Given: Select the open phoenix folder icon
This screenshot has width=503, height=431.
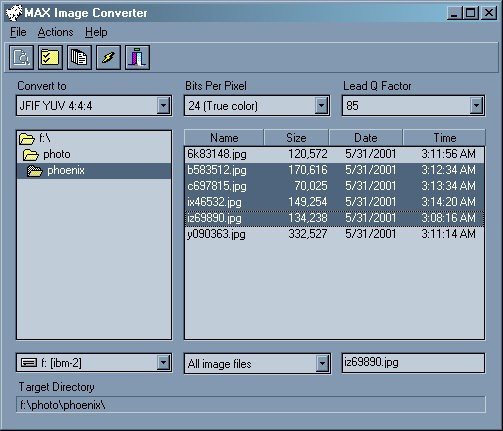Looking at the screenshot, I should click(35, 171).
